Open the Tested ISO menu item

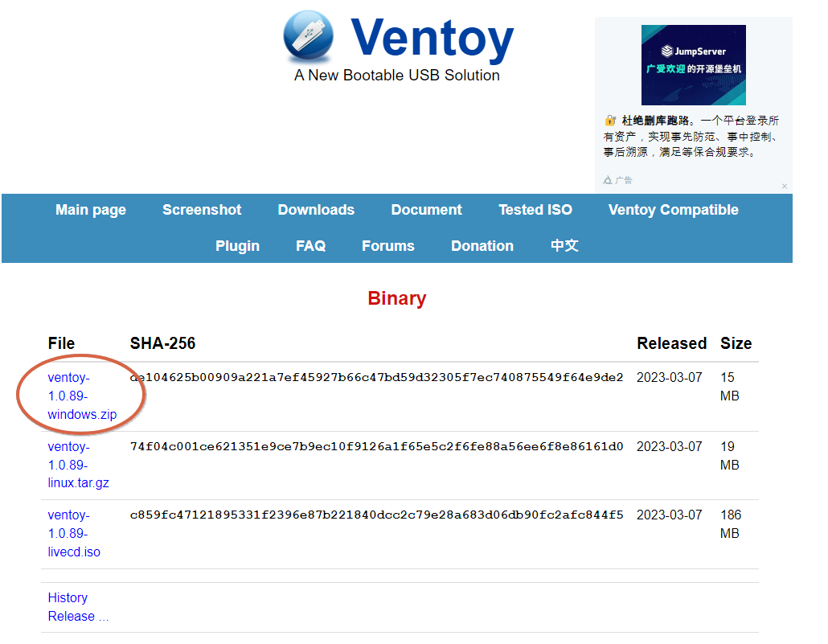pyautogui.click(x=535, y=210)
